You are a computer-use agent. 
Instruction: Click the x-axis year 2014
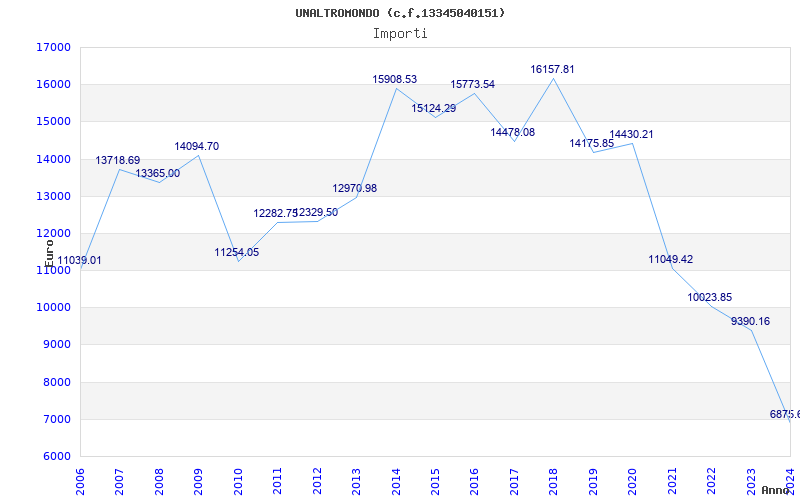pyautogui.click(x=395, y=481)
